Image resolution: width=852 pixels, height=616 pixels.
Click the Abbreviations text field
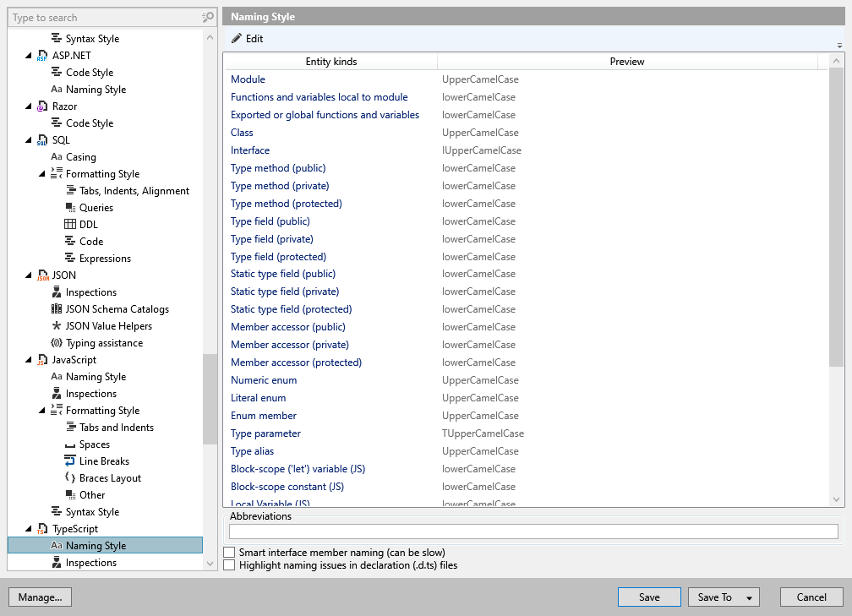pos(533,532)
